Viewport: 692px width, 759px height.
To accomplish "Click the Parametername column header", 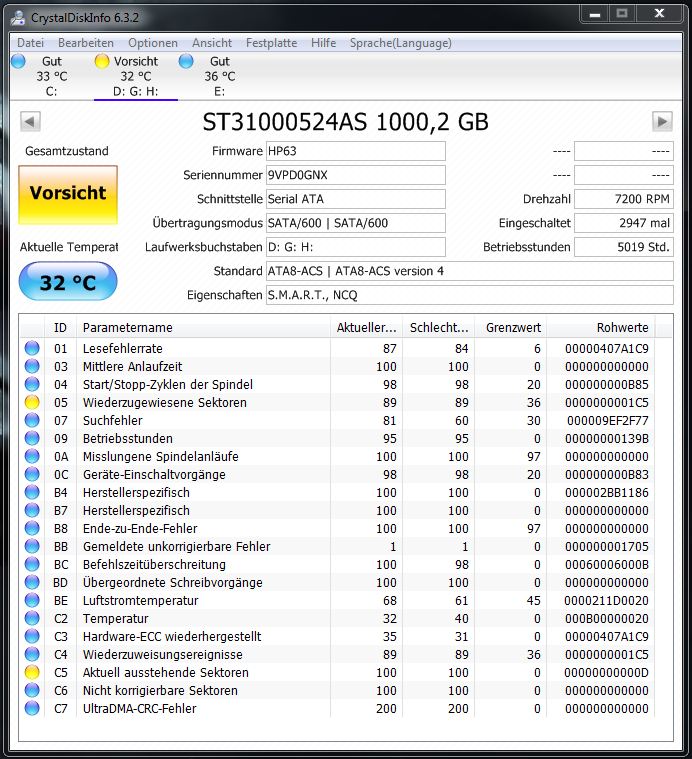I will pos(203,328).
